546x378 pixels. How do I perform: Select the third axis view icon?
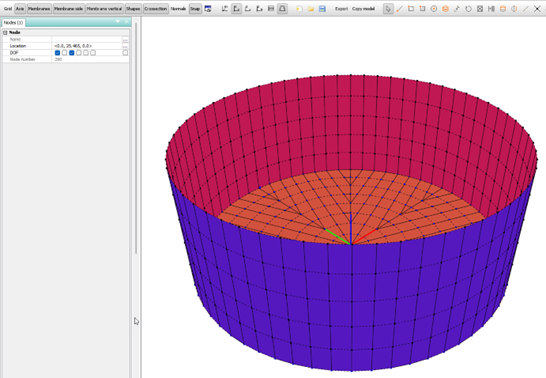248,9
